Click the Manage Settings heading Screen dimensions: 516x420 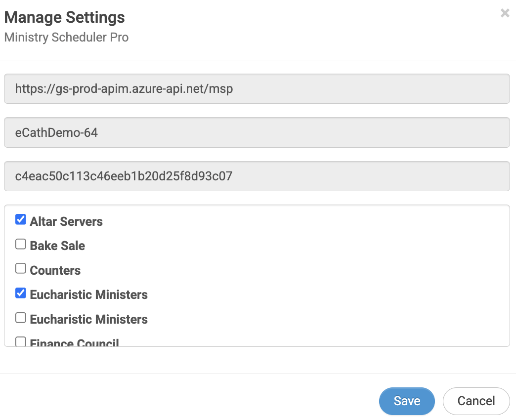[x=64, y=18]
